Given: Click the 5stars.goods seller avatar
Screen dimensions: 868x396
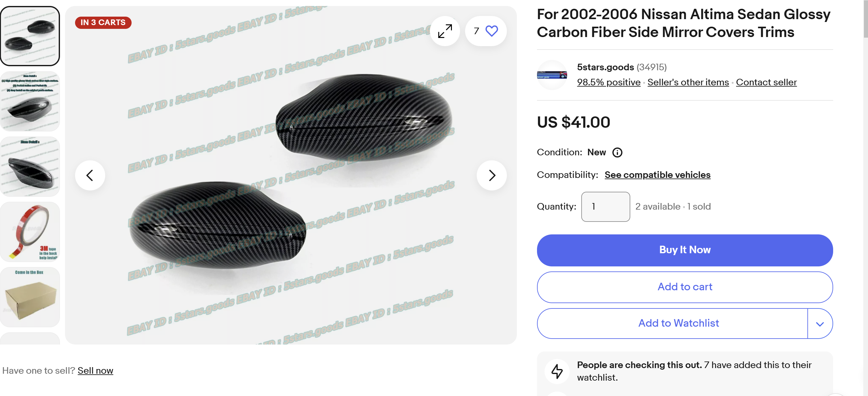Looking at the screenshot, I should point(551,75).
